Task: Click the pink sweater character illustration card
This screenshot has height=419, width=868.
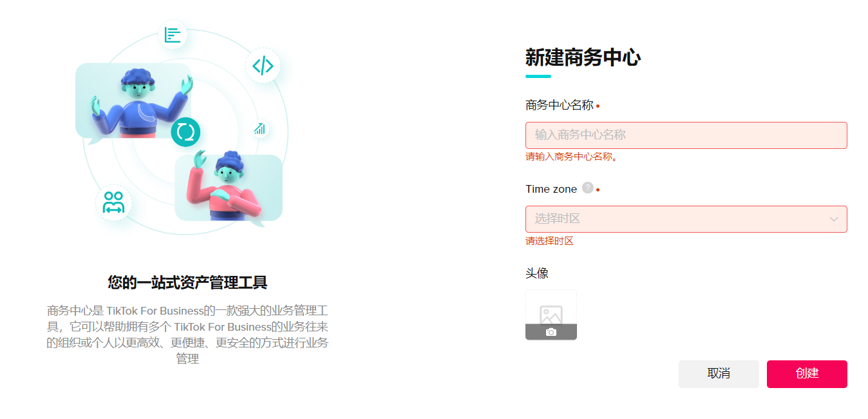Action: (x=229, y=188)
